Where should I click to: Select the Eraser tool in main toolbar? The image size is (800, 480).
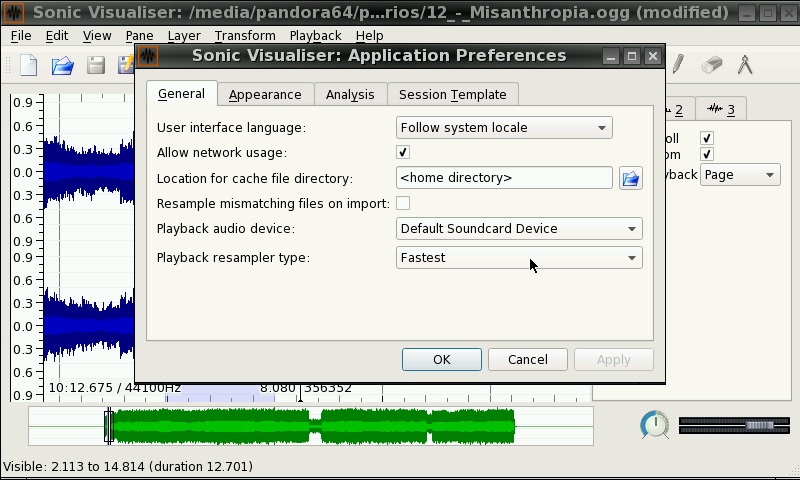(712, 65)
